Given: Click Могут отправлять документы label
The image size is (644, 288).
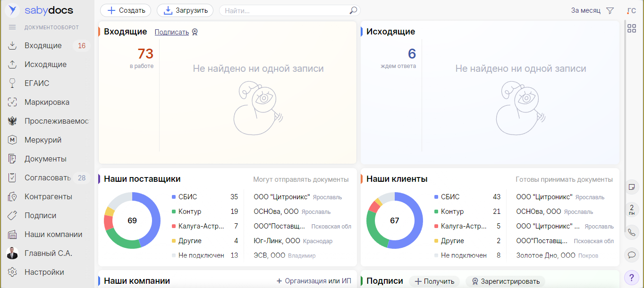Looking at the screenshot, I should [x=301, y=179].
